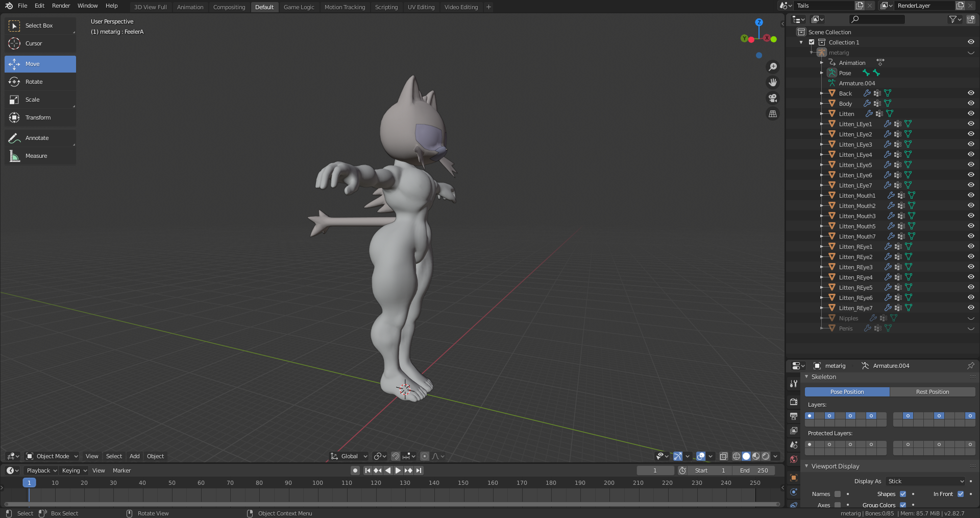Viewport: 980px width, 518px height.
Task: Activate the Annotate tool
Action: click(x=40, y=138)
